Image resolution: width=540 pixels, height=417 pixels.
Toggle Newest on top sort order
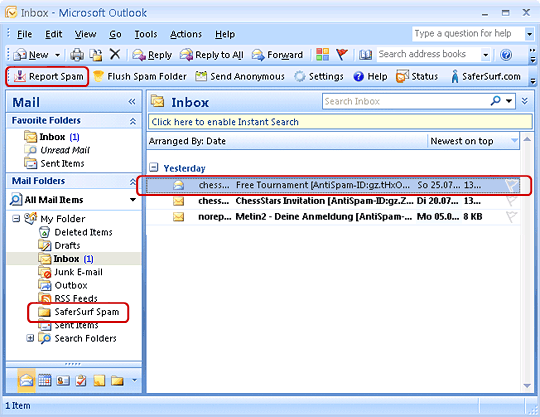(474, 141)
